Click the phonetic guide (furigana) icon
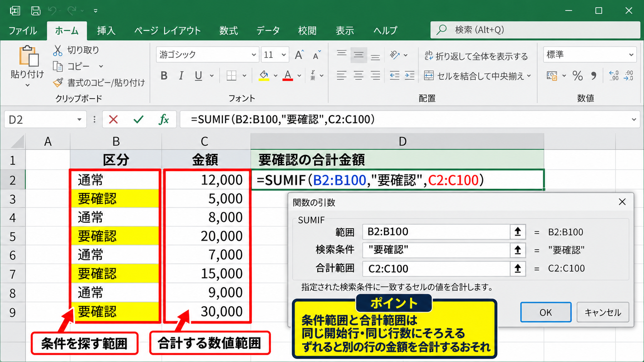 [x=313, y=75]
